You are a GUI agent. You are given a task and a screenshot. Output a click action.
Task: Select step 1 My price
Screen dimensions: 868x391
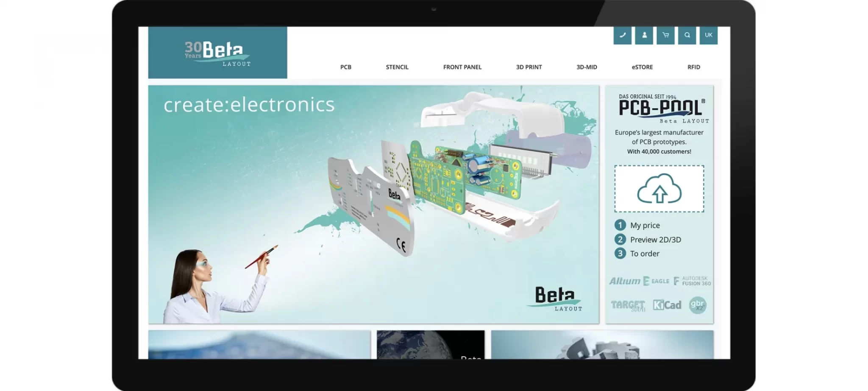coord(637,225)
